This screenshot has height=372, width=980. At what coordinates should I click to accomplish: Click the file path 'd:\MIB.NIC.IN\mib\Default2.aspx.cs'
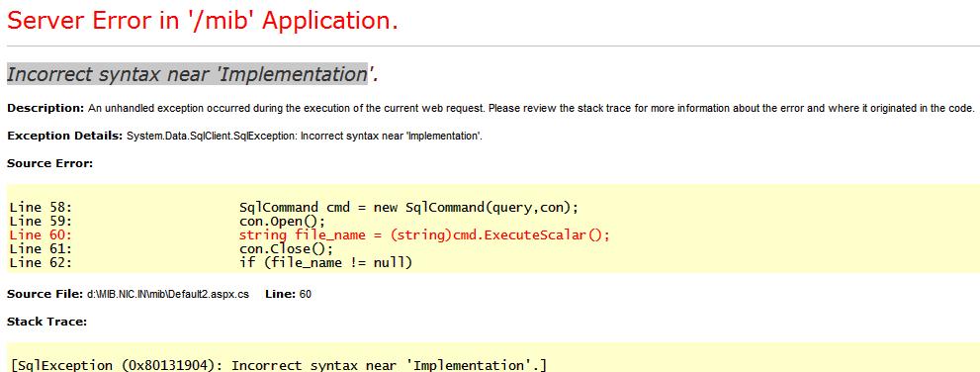167,294
